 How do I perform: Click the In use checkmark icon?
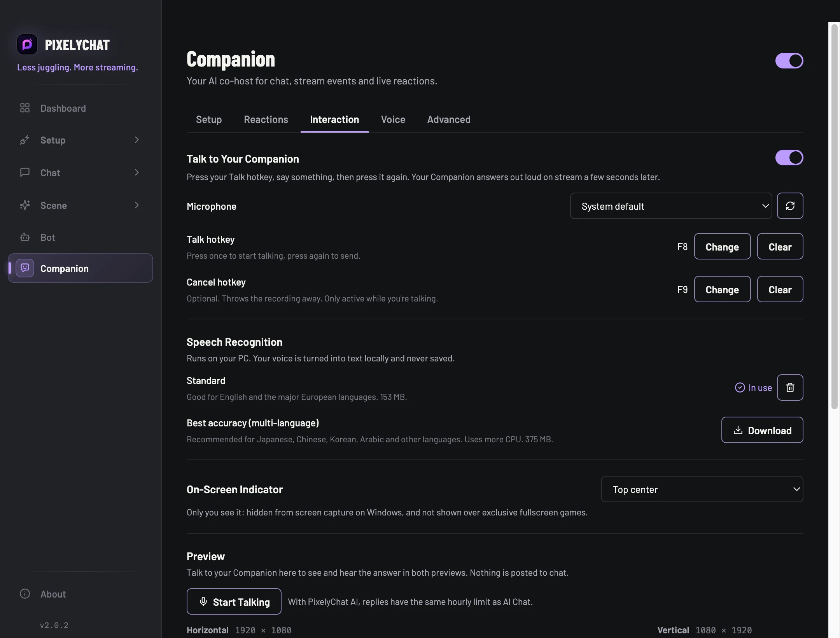tap(740, 387)
